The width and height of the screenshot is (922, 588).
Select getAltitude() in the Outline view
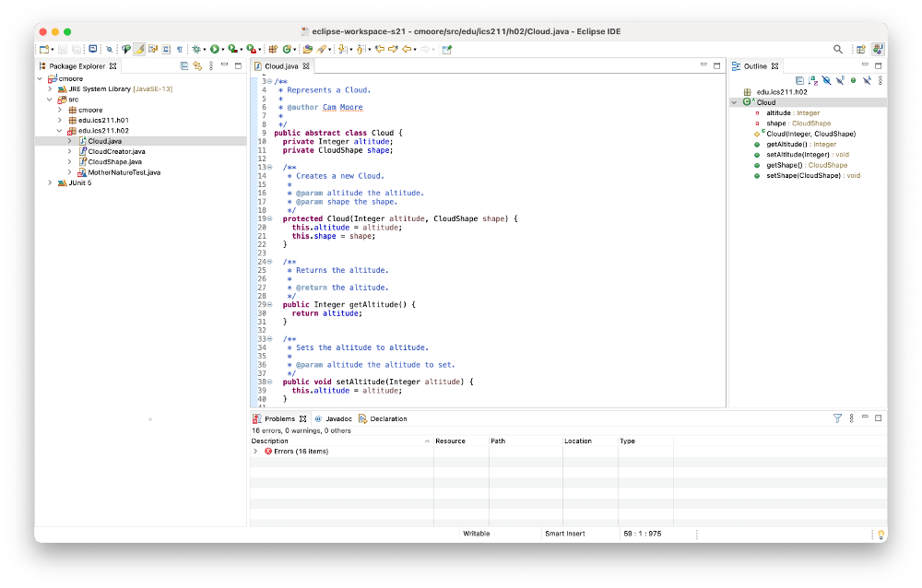(786, 144)
